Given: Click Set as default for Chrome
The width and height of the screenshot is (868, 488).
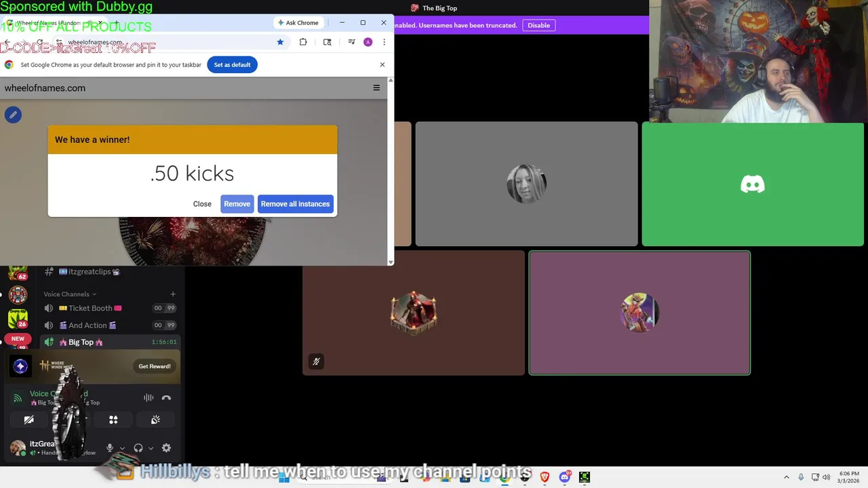Looking at the screenshot, I should [232, 65].
